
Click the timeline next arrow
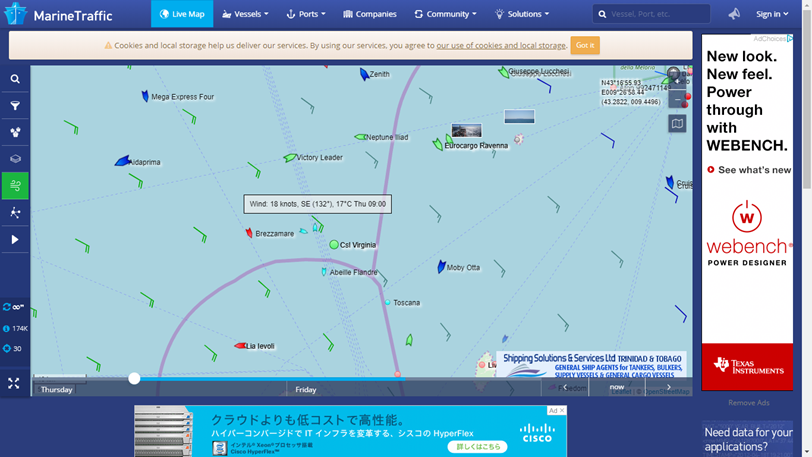[669, 387]
